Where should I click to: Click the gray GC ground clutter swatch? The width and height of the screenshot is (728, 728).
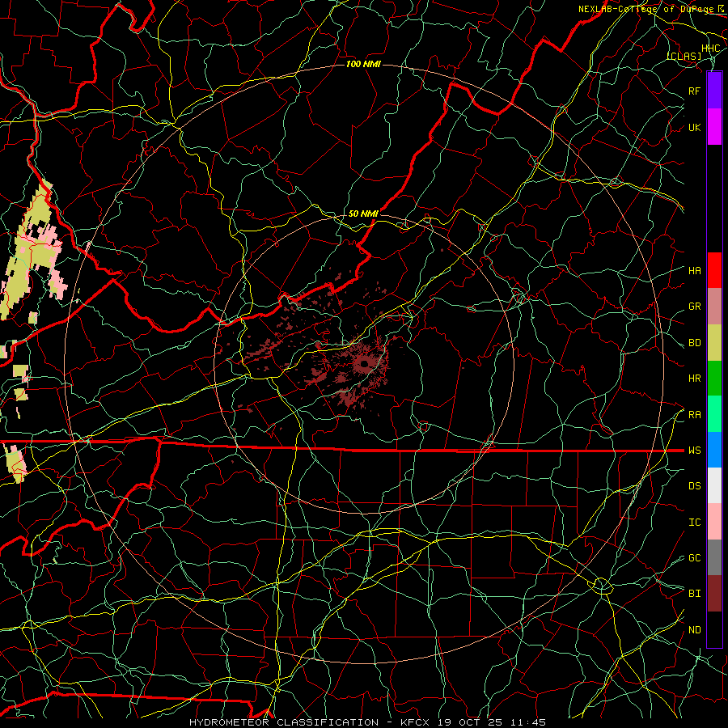click(714, 557)
